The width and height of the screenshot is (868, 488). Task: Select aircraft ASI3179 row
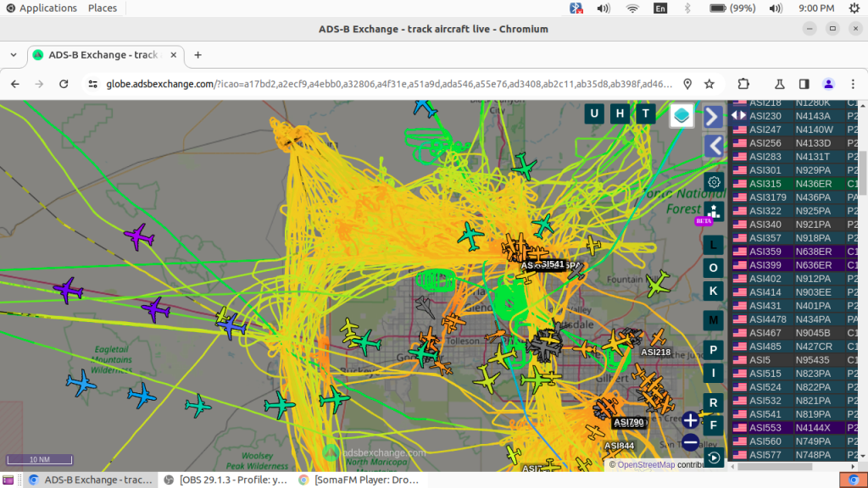coord(795,197)
